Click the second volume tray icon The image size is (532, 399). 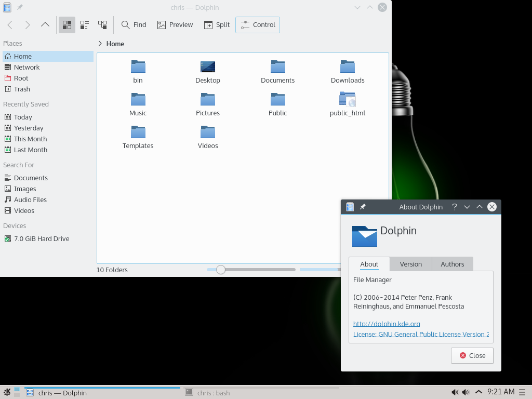(466, 393)
